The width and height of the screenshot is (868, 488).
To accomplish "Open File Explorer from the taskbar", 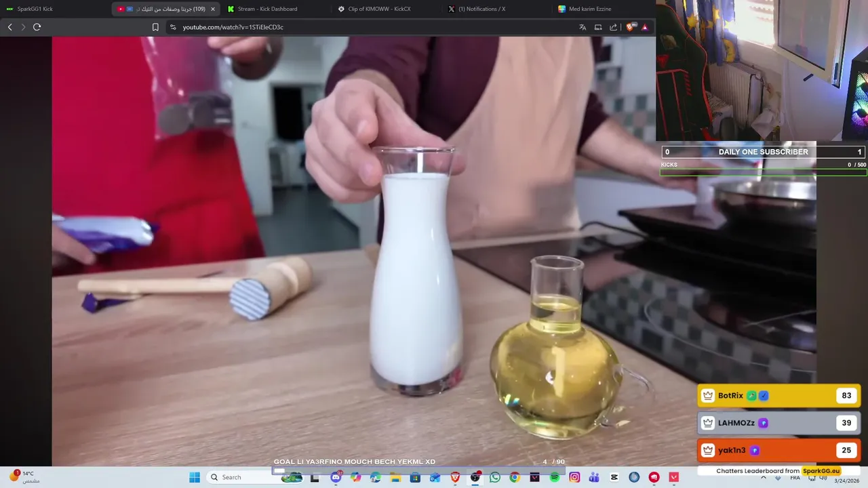I will click(x=395, y=477).
